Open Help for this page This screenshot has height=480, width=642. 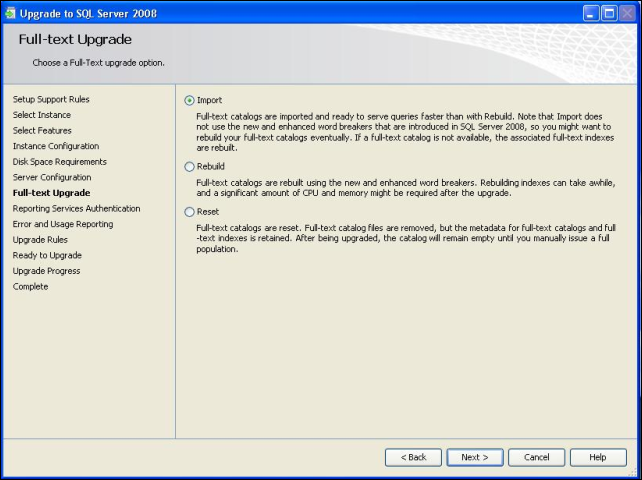click(x=598, y=457)
